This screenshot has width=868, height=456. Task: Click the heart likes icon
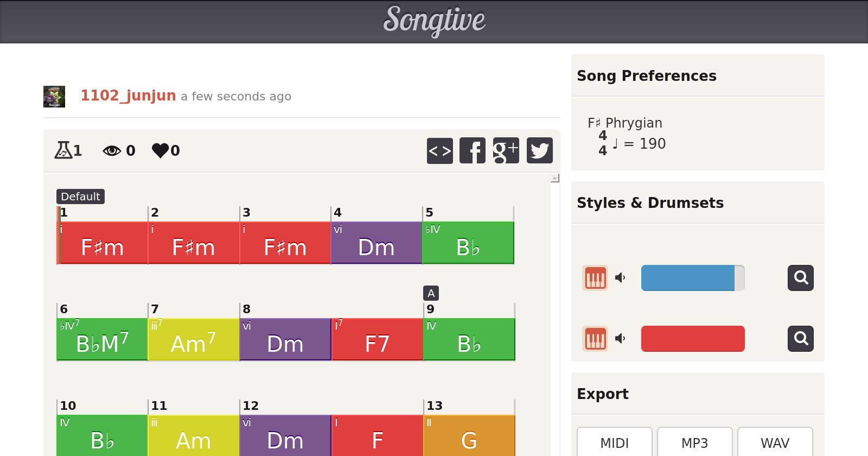(161, 150)
